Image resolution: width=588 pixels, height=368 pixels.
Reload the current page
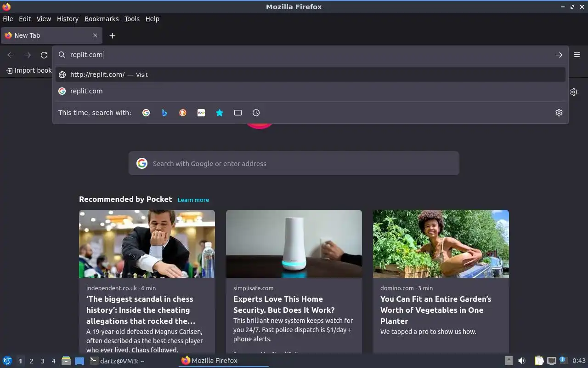tap(44, 55)
